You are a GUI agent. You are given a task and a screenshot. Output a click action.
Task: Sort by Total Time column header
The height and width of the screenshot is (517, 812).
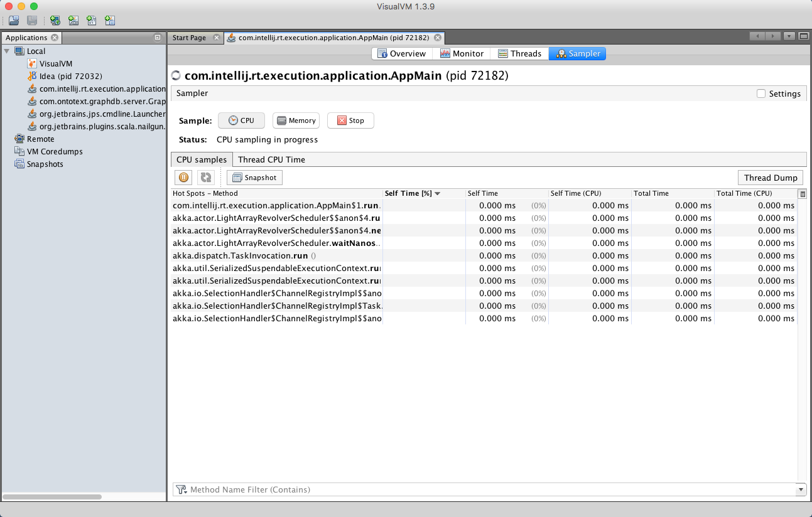tap(673, 193)
